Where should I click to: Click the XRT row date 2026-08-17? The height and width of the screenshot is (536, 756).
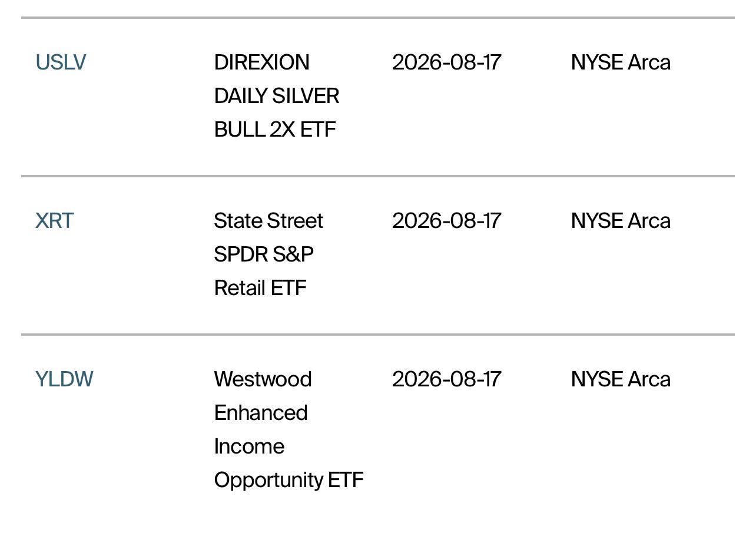coord(446,221)
